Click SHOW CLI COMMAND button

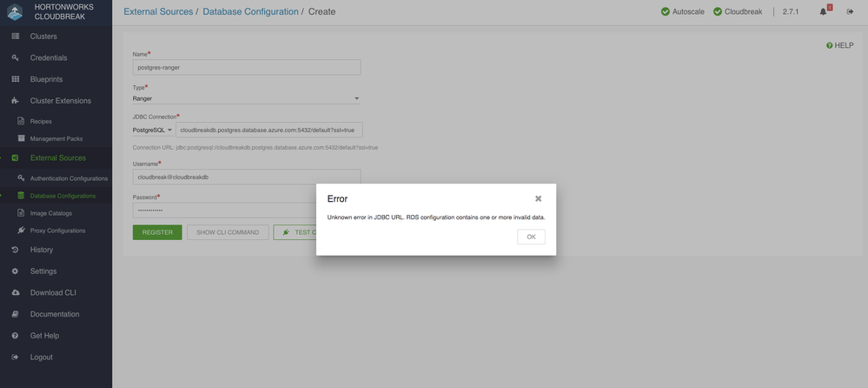click(x=228, y=232)
